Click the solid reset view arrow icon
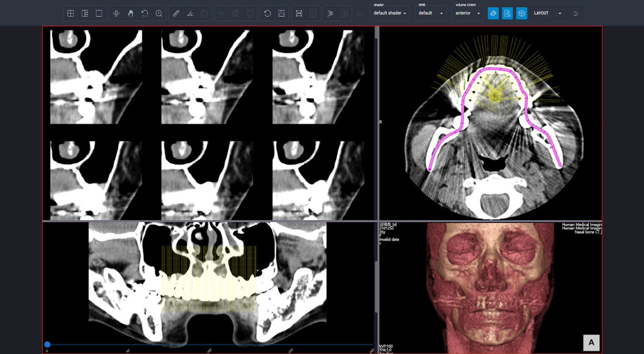 click(x=267, y=13)
